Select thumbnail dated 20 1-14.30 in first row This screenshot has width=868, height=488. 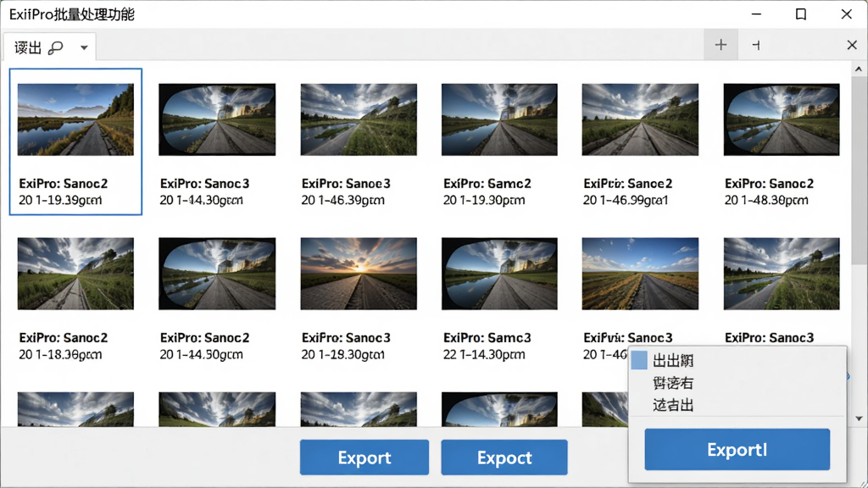point(217,119)
